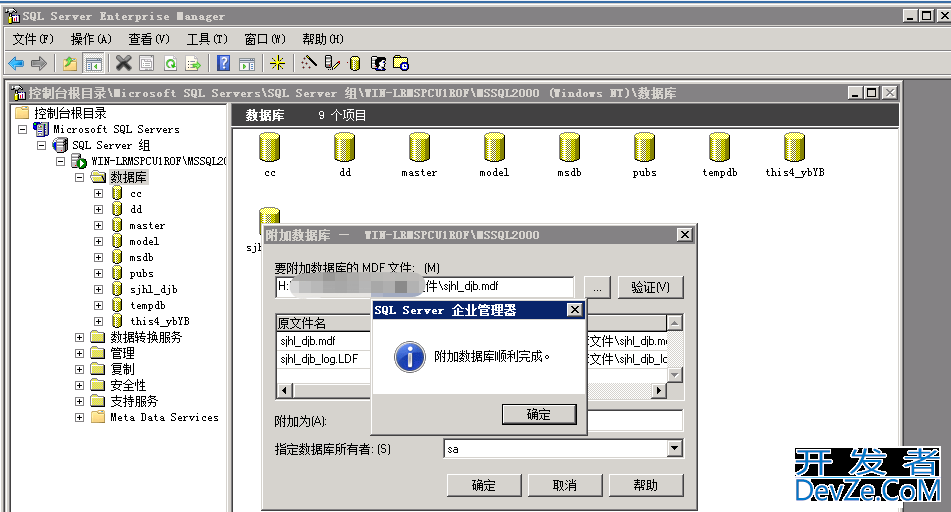
Task: Select this4_ybYB in the left tree
Action: pyautogui.click(x=160, y=322)
